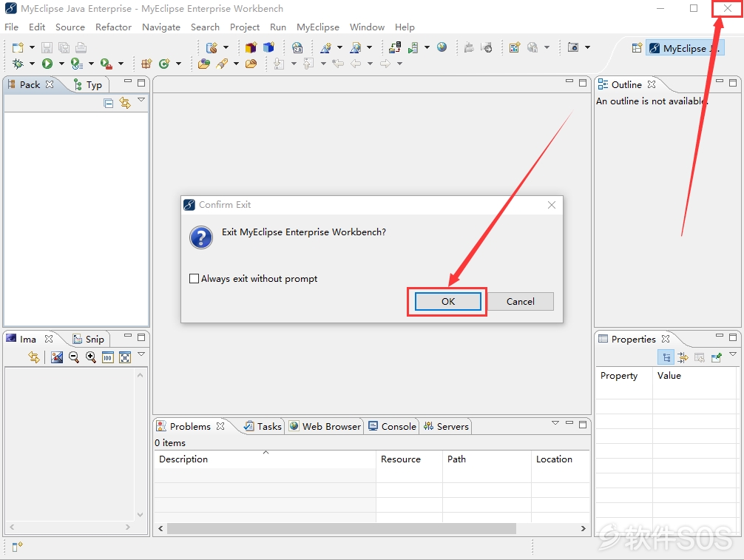This screenshot has height=560, width=744.
Task: Click the Open Type folder icon
Action: 204,64
